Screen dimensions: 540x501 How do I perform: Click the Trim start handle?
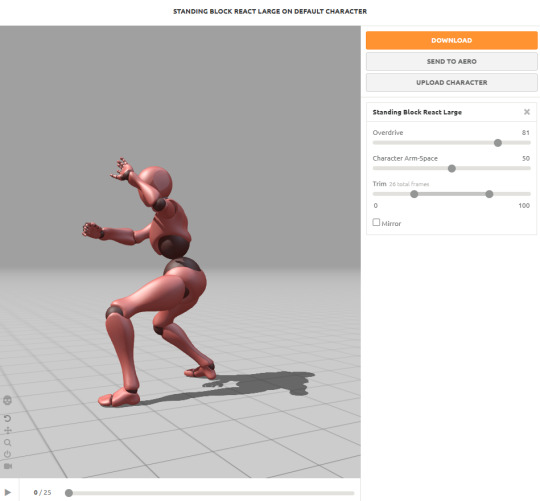coord(414,194)
